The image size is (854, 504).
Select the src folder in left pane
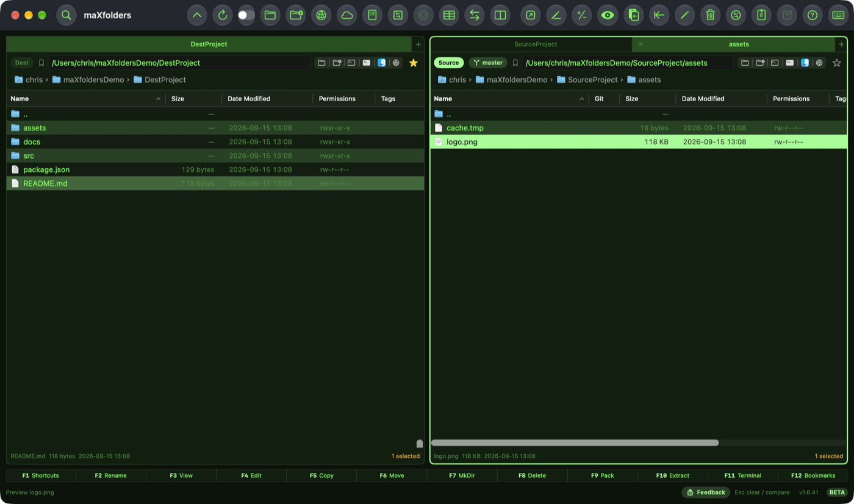215,156
